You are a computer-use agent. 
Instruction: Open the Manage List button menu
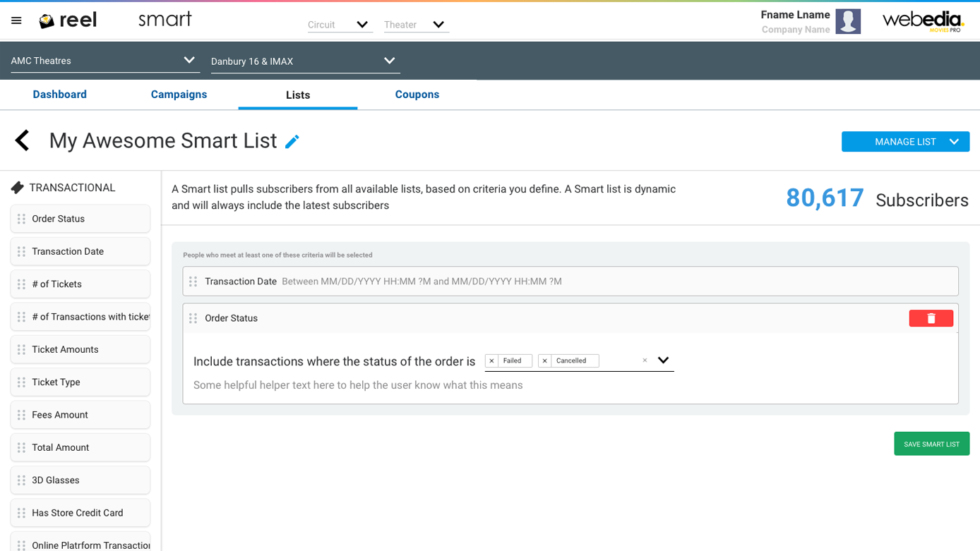point(905,142)
